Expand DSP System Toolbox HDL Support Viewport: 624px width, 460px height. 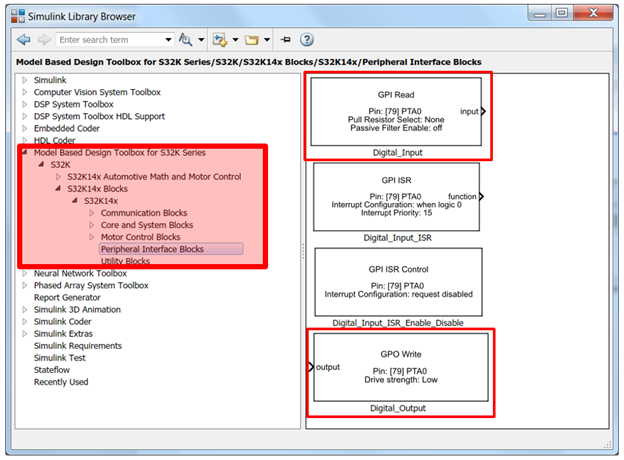click(x=25, y=116)
